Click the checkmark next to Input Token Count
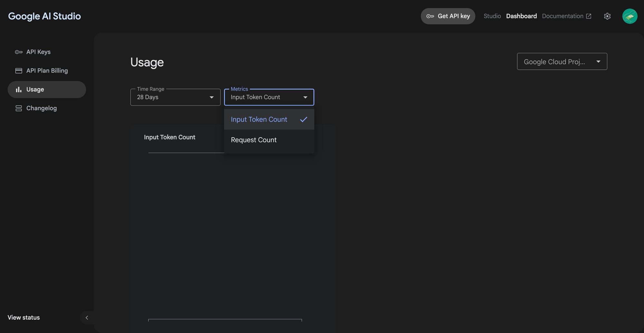 (304, 119)
